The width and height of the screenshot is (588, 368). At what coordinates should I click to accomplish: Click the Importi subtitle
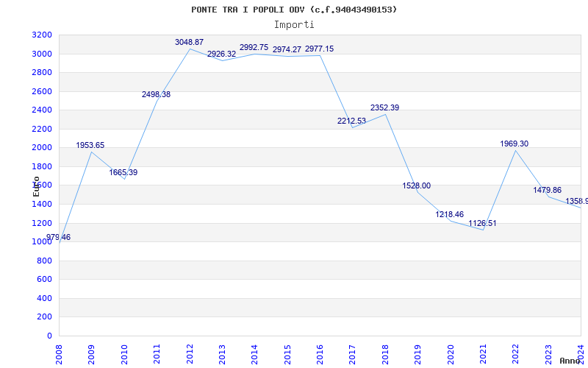[x=294, y=25]
